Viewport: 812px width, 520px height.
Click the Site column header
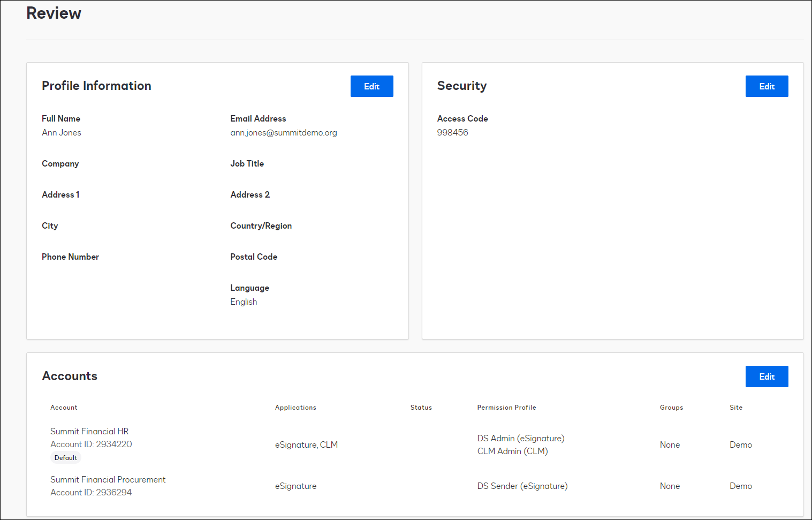pyautogui.click(x=736, y=408)
